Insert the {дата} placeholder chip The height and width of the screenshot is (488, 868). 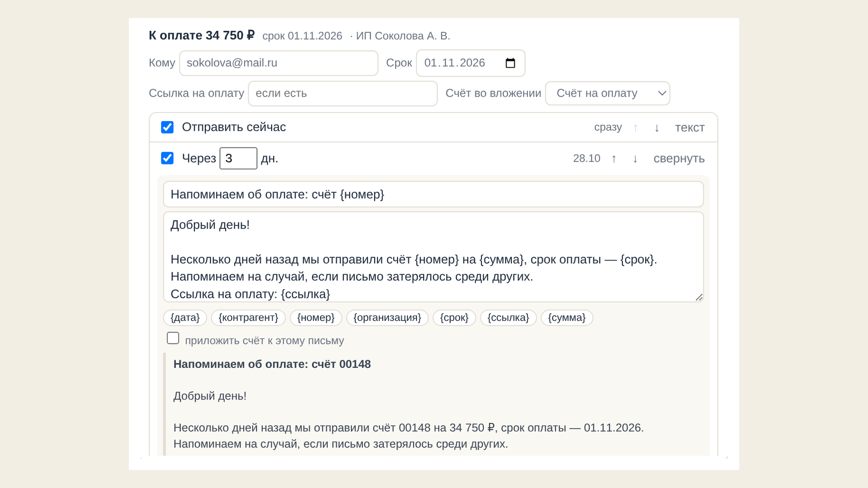[x=185, y=318]
